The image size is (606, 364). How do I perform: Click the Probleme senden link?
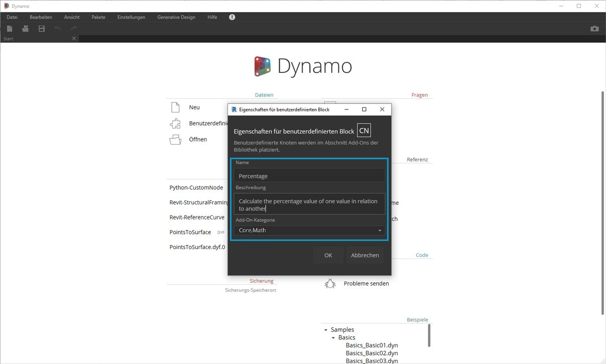click(367, 284)
